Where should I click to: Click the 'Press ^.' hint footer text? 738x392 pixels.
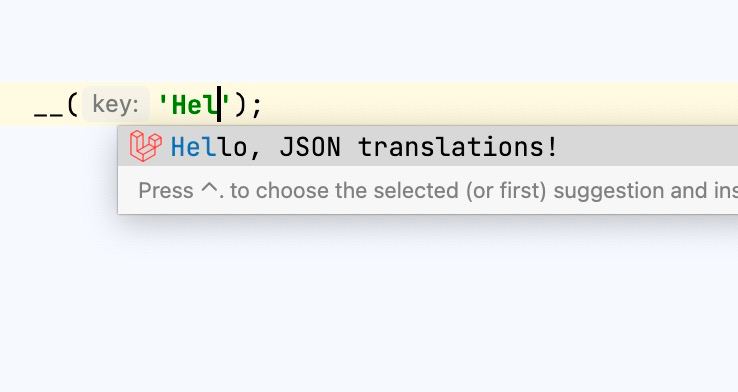(x=181, y=191)
